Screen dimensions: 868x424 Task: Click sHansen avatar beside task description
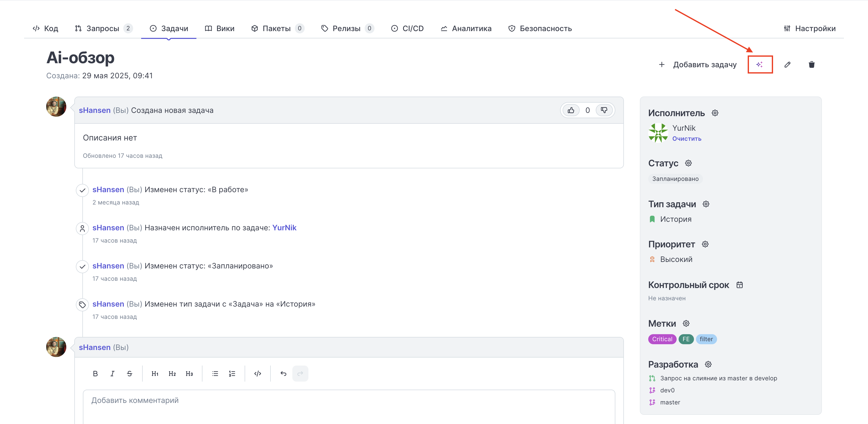(x=56, y=107)
